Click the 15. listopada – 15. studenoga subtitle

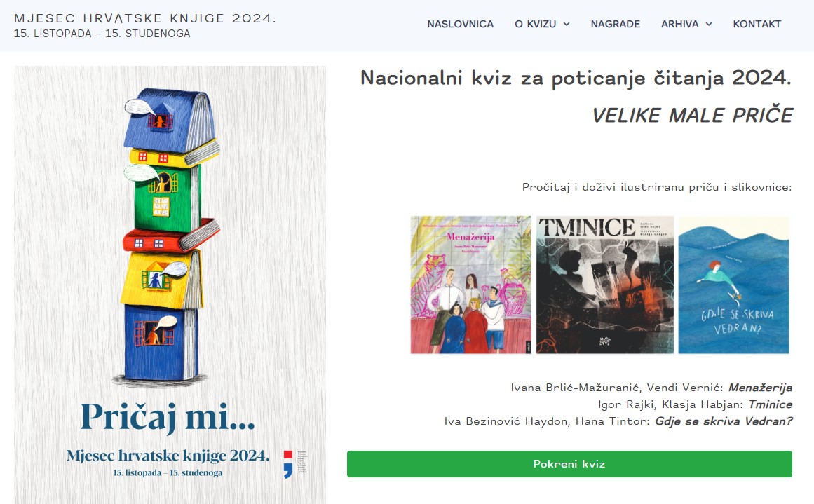(x=102, y=34)
